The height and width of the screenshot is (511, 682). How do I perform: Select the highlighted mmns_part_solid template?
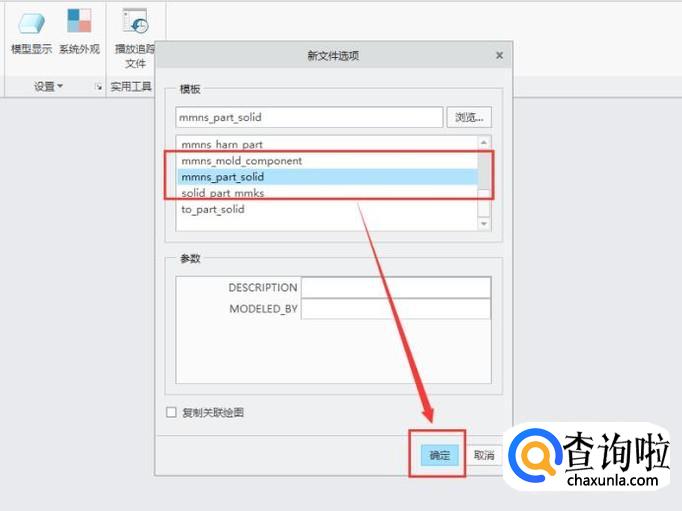[327, 177]
